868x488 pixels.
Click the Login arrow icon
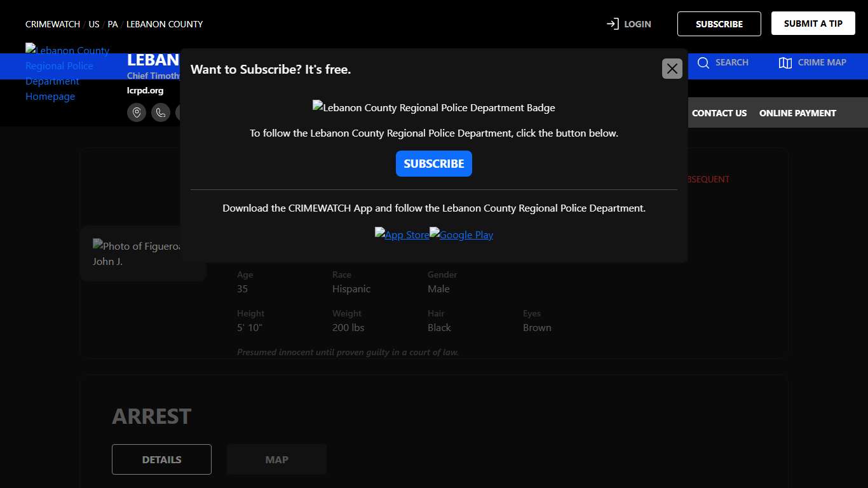(x=613, y=24)
